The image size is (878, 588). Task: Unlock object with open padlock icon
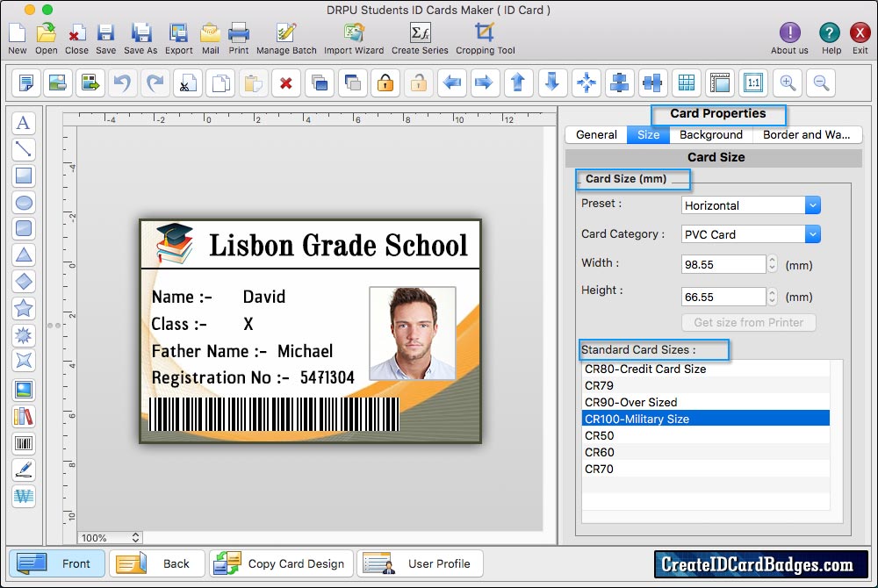[x=418, y=82]
